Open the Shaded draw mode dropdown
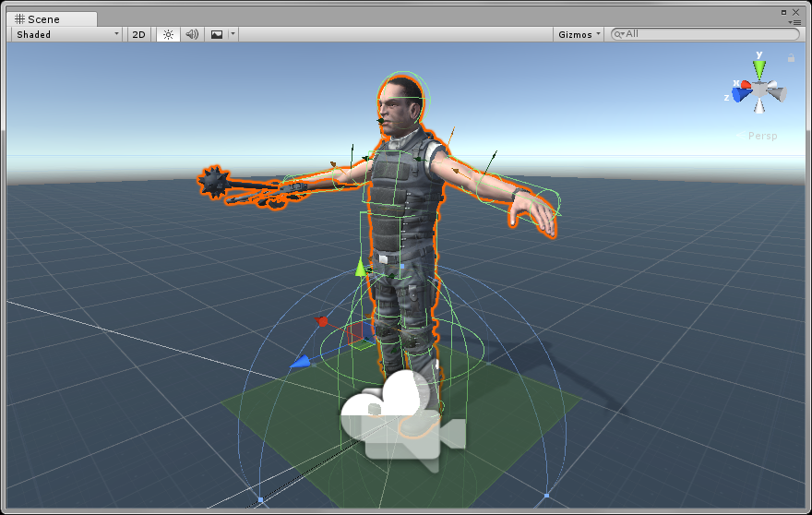The width and height of the screenshot is (812, 515). tap(67, 35)
